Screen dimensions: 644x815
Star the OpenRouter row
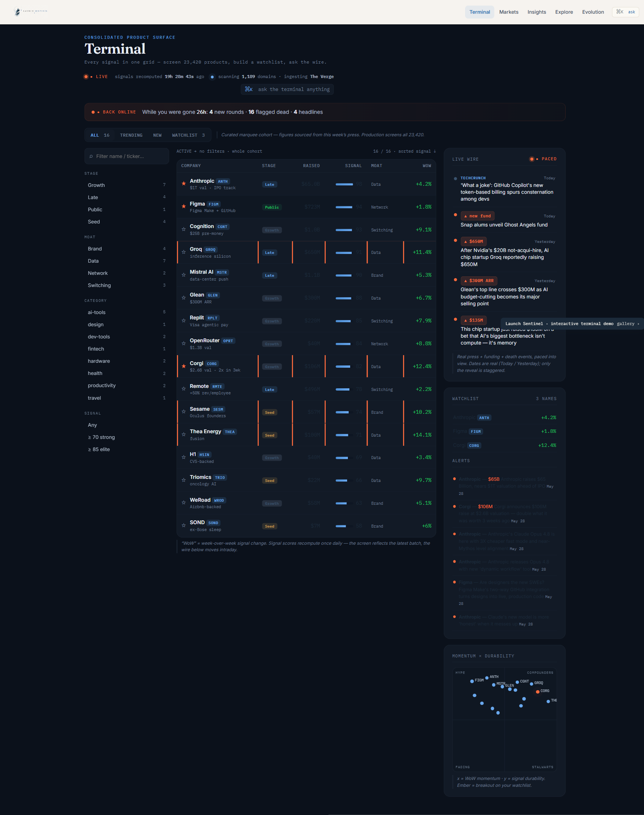(183, 343)
